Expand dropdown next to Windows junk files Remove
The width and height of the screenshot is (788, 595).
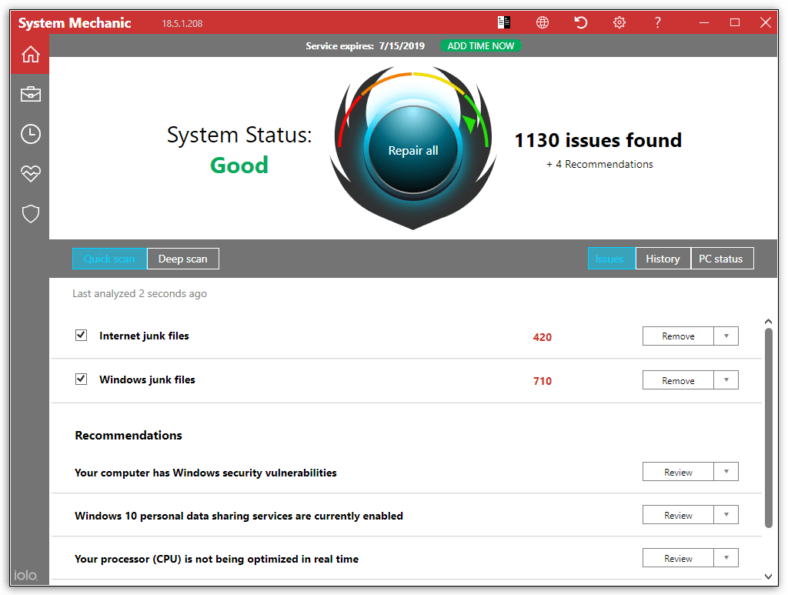(x=726, y=380)
